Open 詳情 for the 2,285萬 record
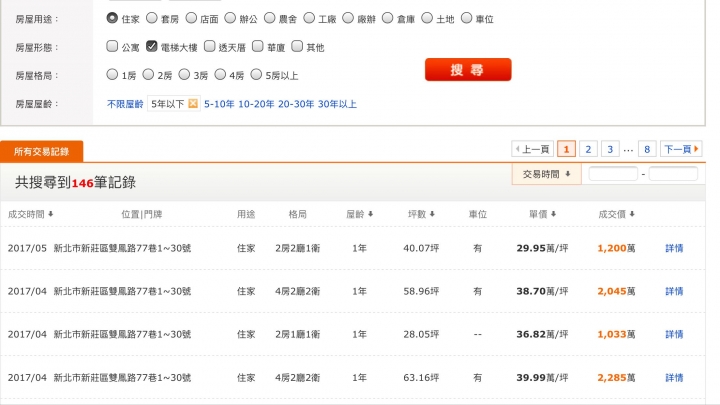720x405 pixels. (674, 378)
